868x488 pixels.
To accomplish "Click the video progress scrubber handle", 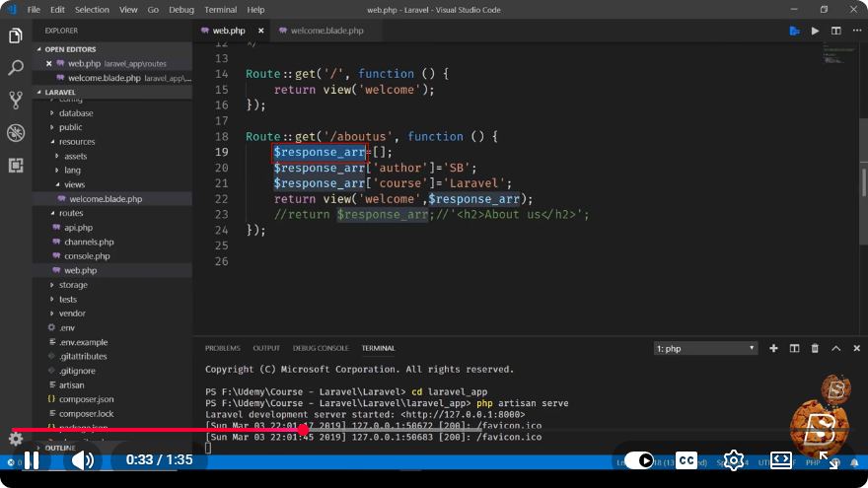I will pos(304,430).
